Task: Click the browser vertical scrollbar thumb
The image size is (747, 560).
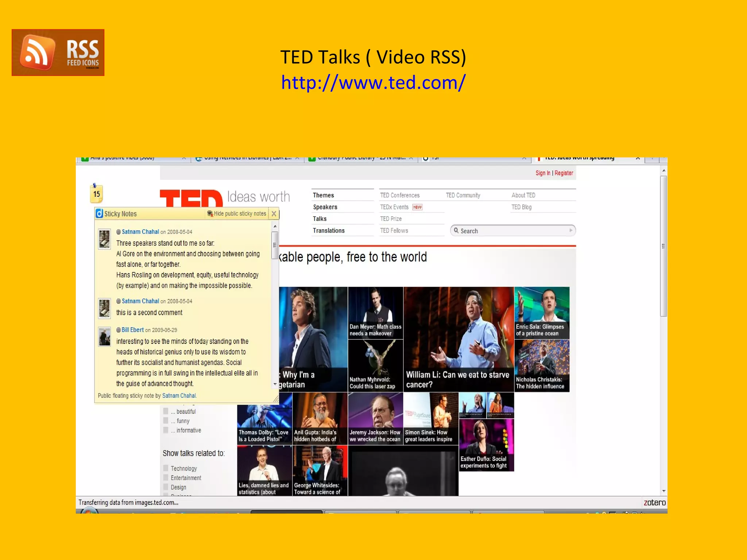Action: [x=664, y=246]
